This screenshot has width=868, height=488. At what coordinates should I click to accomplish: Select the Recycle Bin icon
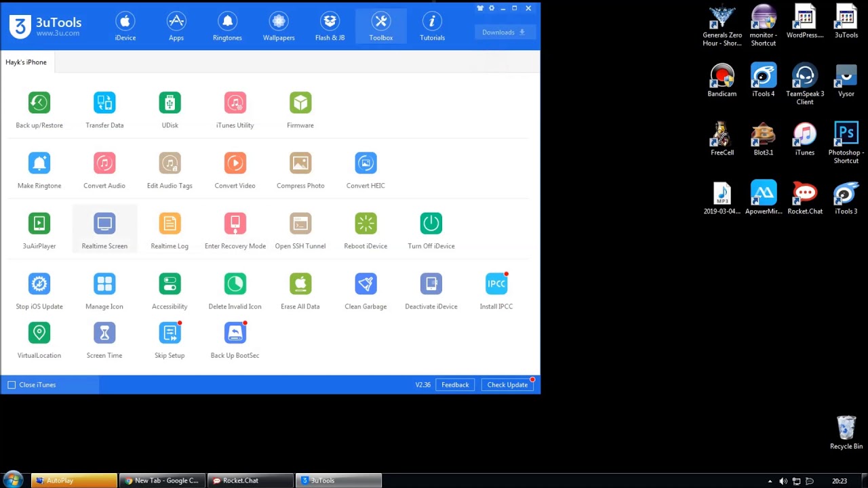(x=846, y=432)
